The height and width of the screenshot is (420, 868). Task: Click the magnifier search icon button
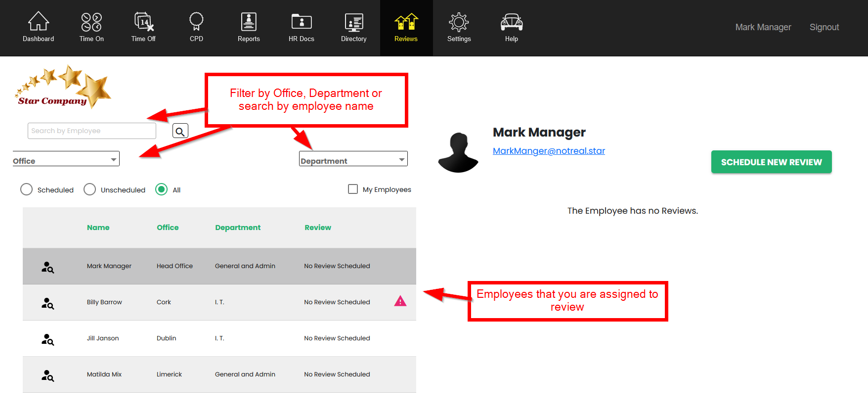[180, 131]
